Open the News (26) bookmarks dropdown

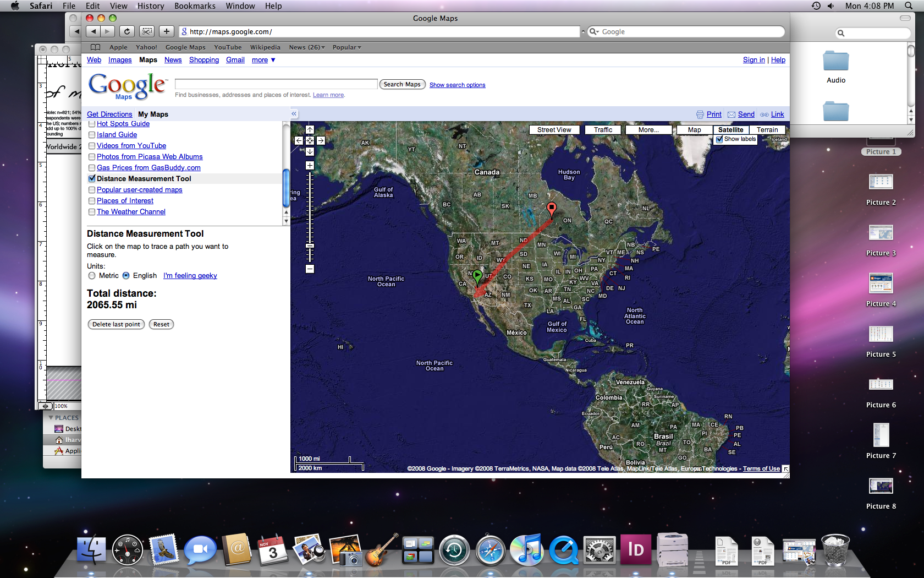[x=306, y=47]
